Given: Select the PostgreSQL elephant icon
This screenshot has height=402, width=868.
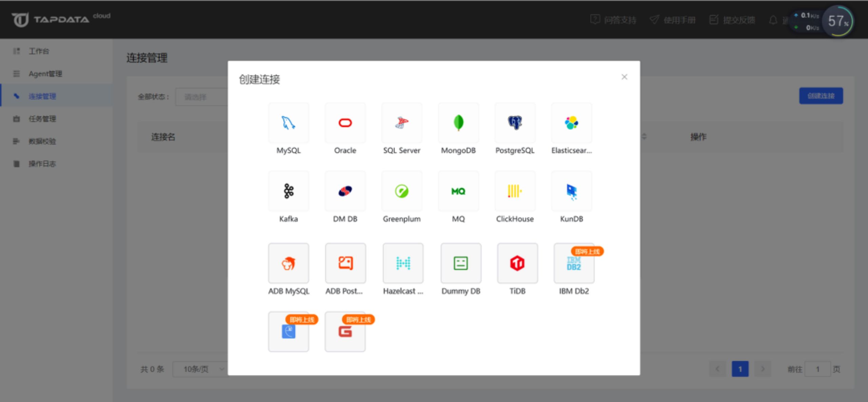Looking at the screenshot, I should pyautogui.click(x=515, y=123).
